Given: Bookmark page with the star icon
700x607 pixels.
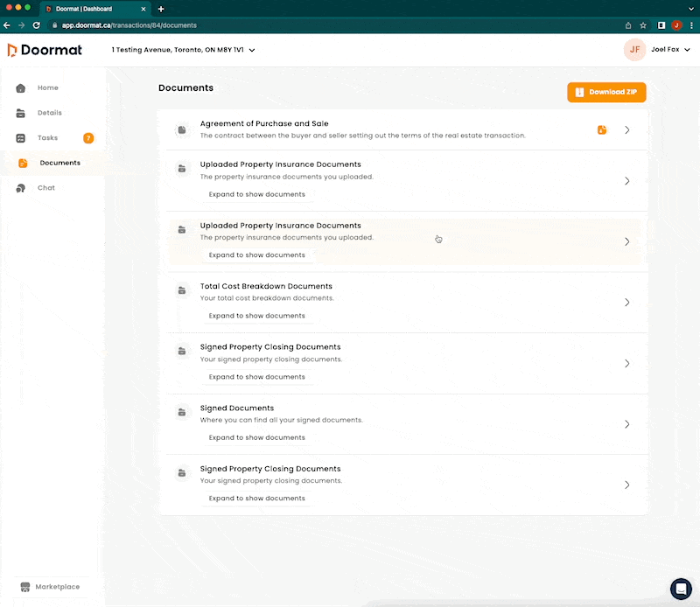Looking at the screenshot, I should (643, 25).
